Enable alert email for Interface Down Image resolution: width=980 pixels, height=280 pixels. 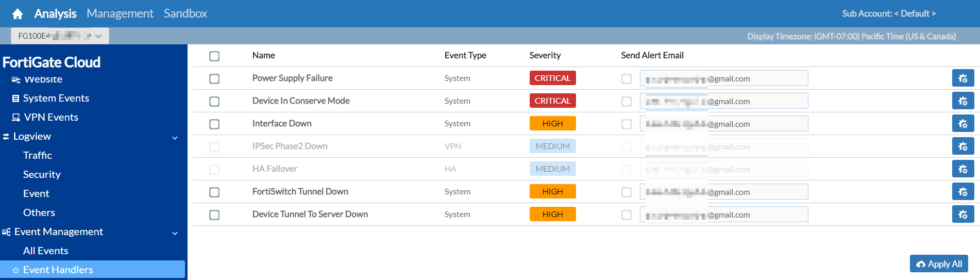click(627, 124)
